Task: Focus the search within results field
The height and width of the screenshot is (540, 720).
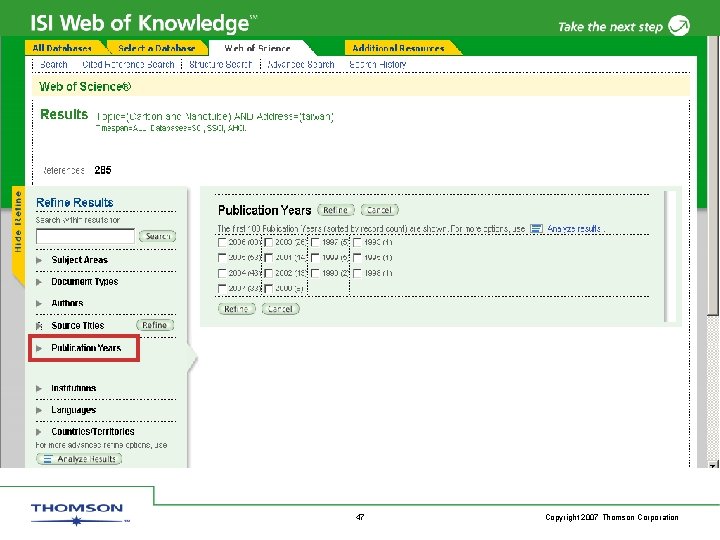Action: tap(85, 236)
